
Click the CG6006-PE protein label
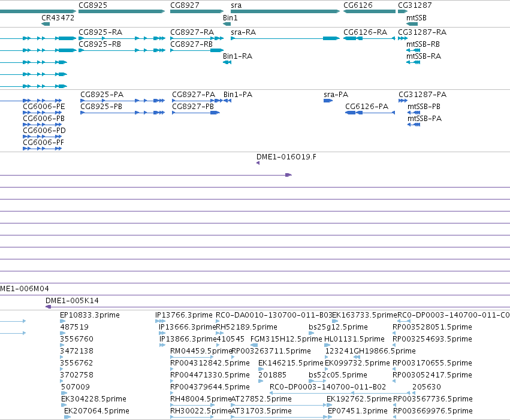click(x=44, y=107)
